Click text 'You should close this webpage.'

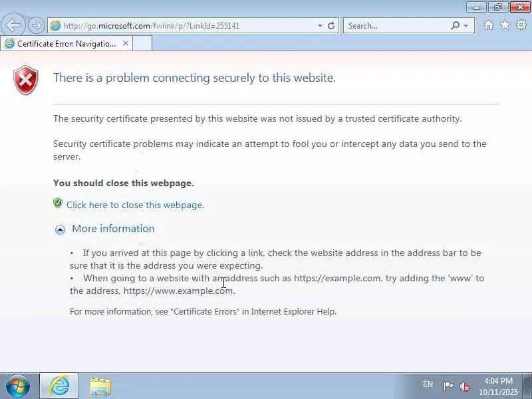124,184
